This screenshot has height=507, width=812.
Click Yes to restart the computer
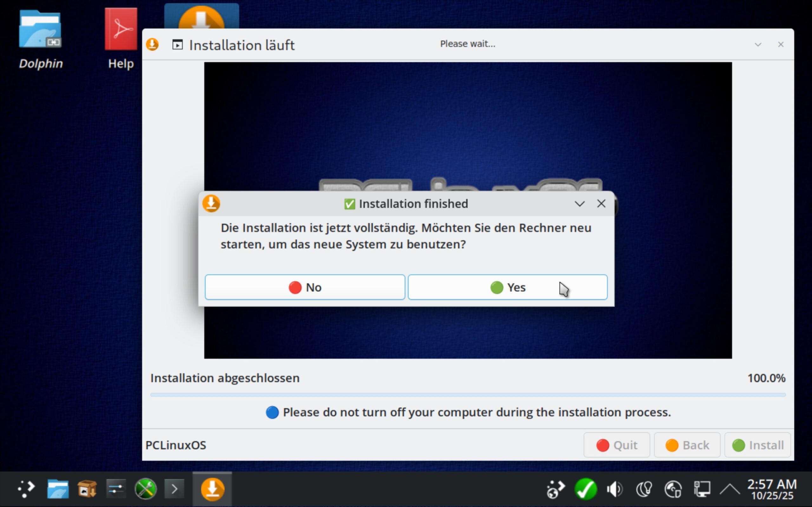507,287
